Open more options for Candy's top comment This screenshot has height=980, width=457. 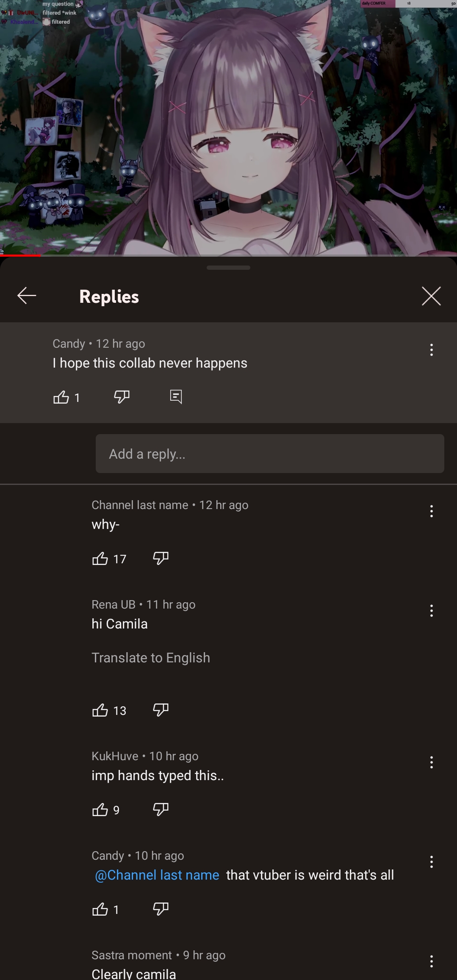pyautogui.click(x=431, y=350)
